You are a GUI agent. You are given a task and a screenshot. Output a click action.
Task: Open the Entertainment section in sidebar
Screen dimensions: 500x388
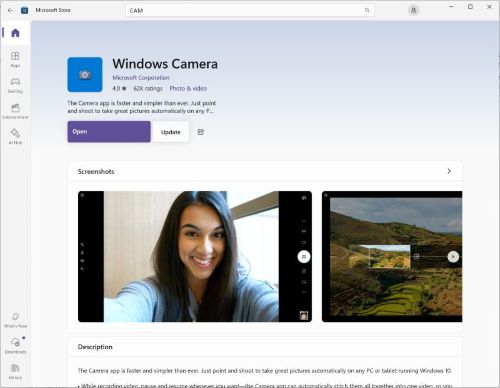click(15, 111)
